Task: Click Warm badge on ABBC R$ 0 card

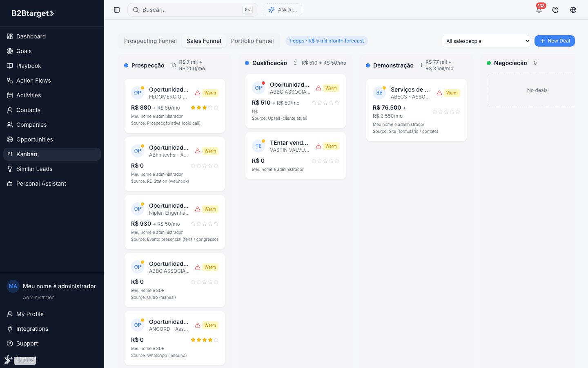Action: (210, 267)
